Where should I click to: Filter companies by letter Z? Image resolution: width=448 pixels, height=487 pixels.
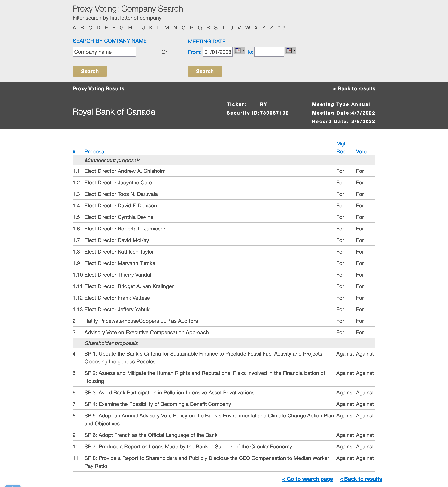[x=272, y=28]
